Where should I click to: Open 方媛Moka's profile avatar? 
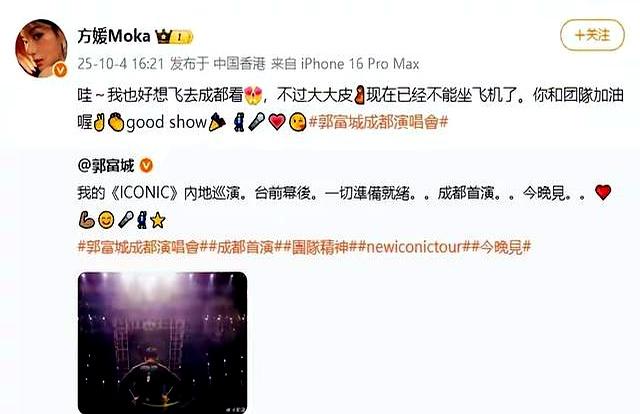[x=41, y=48]
